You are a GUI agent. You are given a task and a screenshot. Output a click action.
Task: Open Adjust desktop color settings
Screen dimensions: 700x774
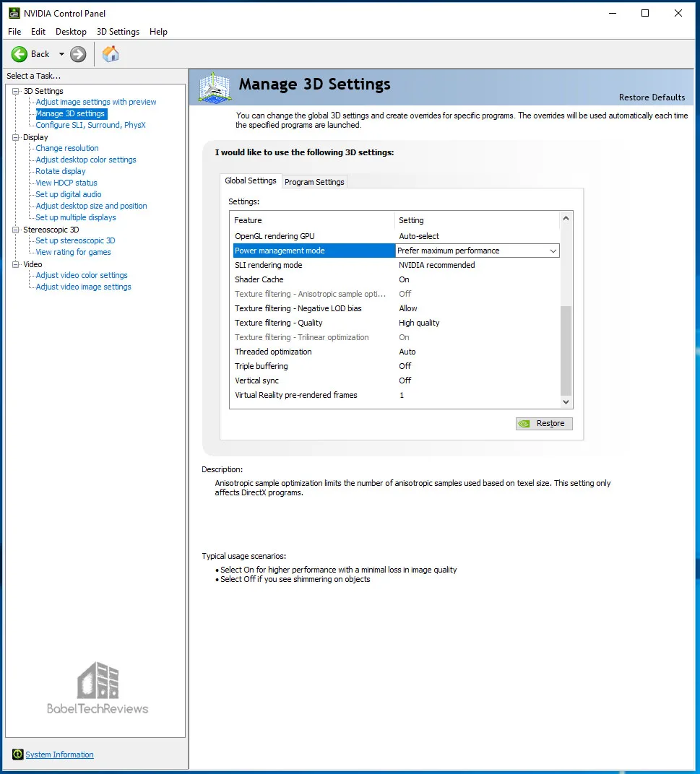85,160
